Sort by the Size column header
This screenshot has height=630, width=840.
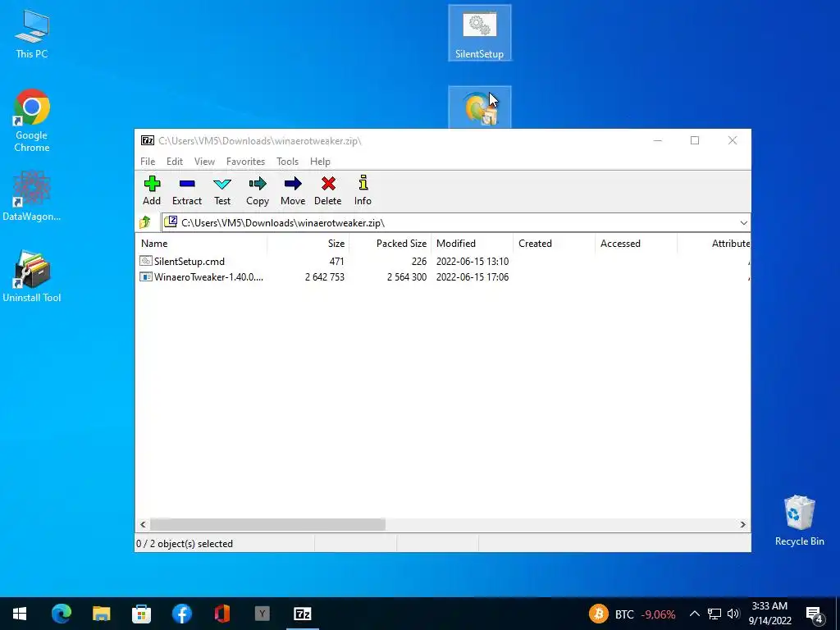coord(308,243)
